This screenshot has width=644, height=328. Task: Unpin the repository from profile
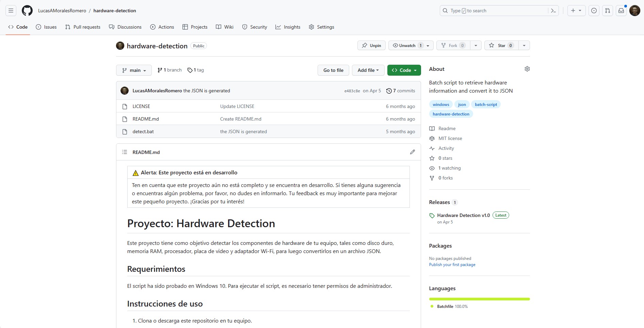(371, 45)
